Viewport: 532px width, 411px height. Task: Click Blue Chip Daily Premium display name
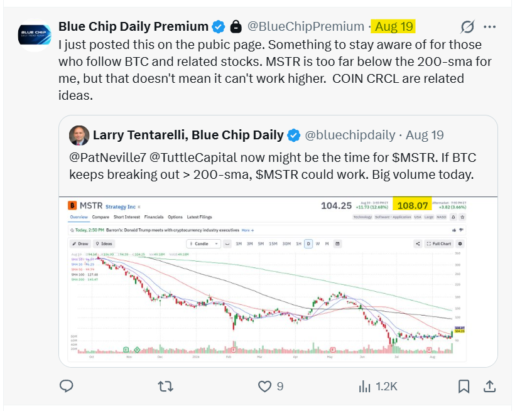coord(133,26)
